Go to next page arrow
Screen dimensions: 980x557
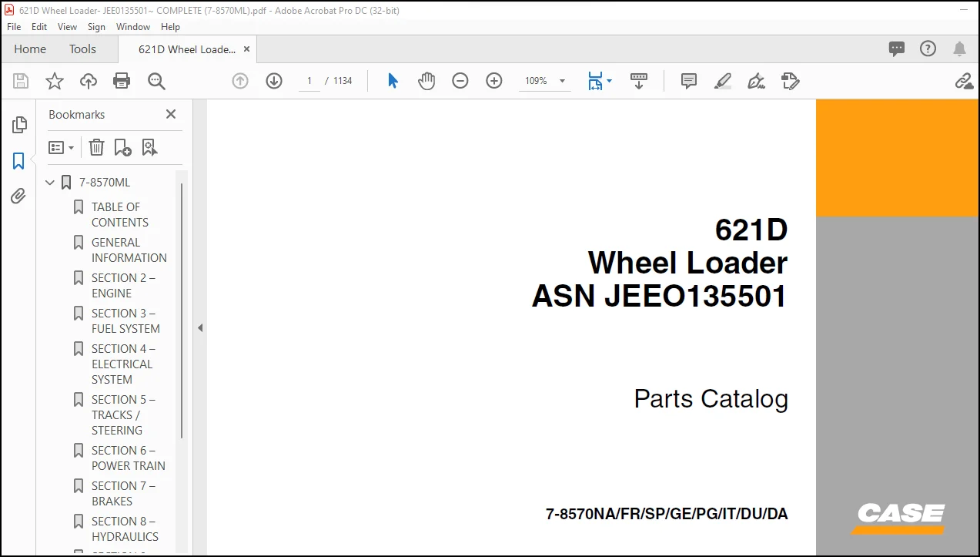pos(274,81)
